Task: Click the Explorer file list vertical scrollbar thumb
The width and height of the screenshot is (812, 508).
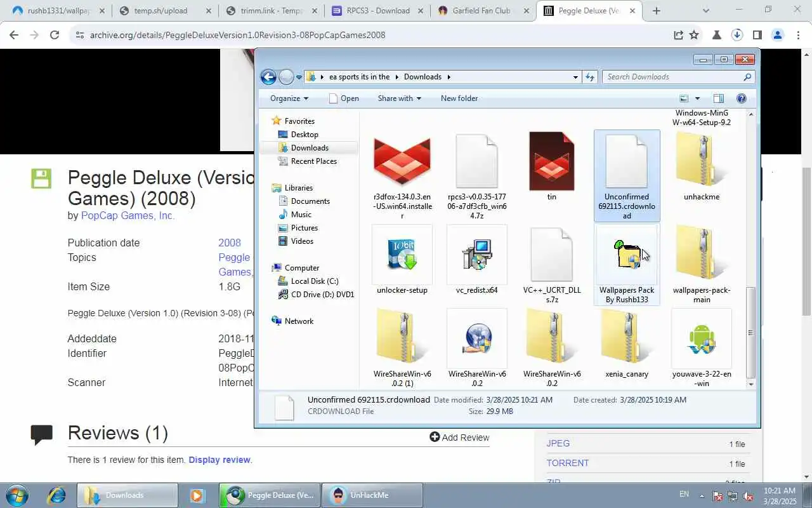Action: pyautogui.click(x=751, y=332)
